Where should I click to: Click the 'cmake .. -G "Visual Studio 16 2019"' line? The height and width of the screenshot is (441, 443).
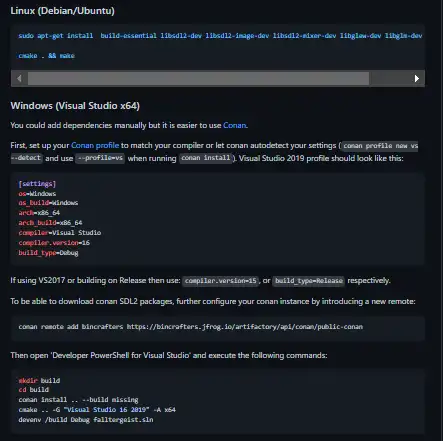(97, 410)
